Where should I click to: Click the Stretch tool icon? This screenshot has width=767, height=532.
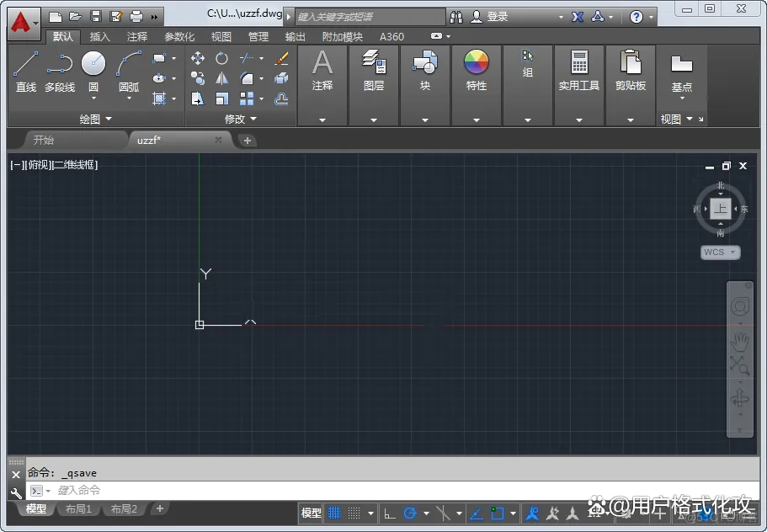(x=198, y=98)
